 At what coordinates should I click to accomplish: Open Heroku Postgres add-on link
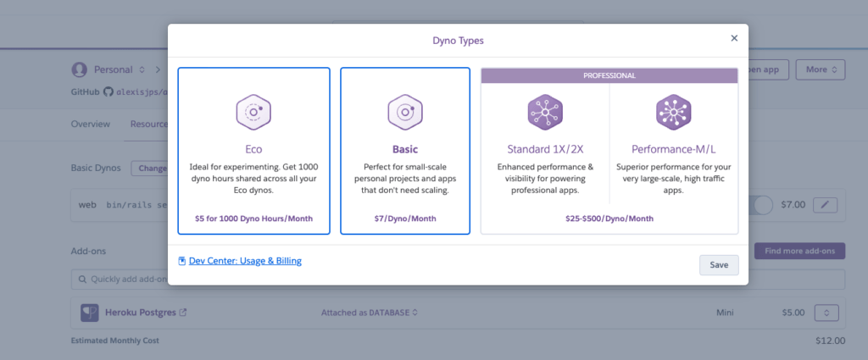[x=141, y=313]
